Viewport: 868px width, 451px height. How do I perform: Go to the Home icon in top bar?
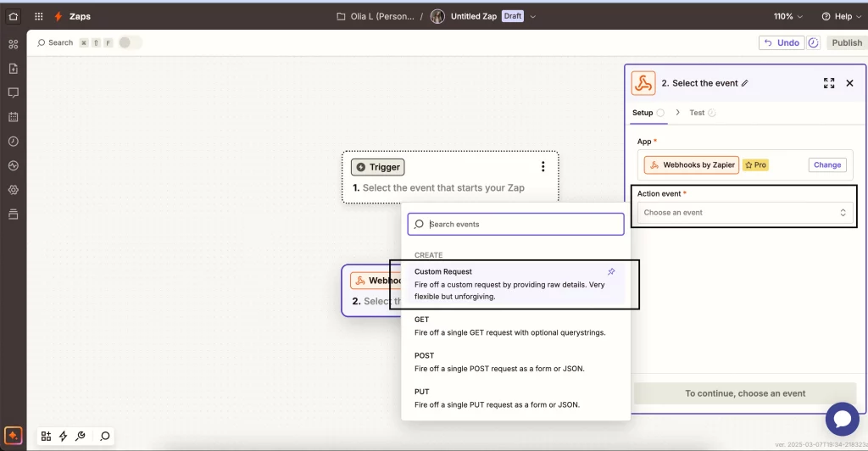click(14, 17)
